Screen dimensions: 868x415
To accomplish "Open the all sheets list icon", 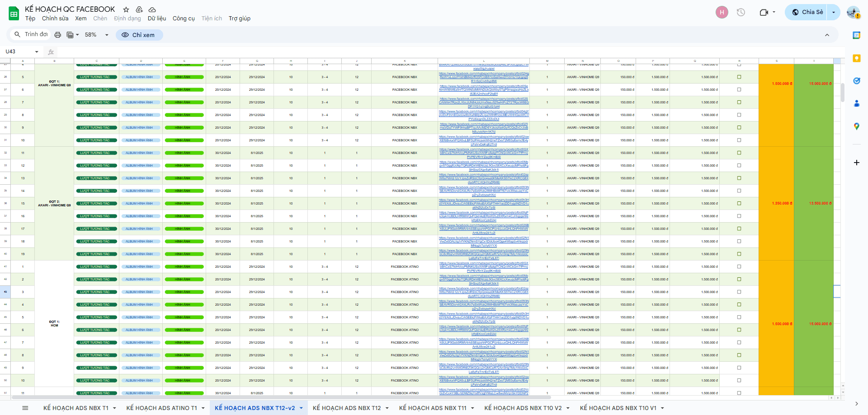I will (25, 408).
